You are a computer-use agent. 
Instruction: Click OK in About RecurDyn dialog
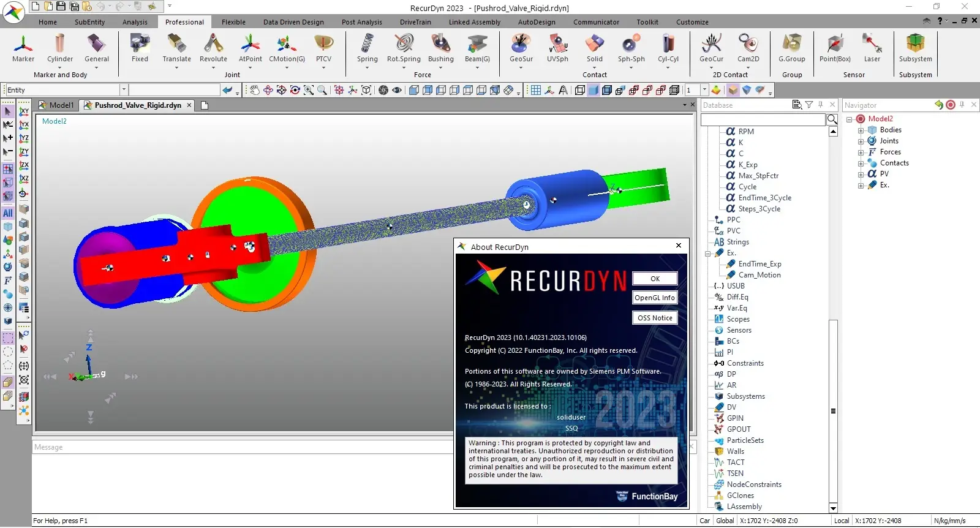tap(655, 279)
